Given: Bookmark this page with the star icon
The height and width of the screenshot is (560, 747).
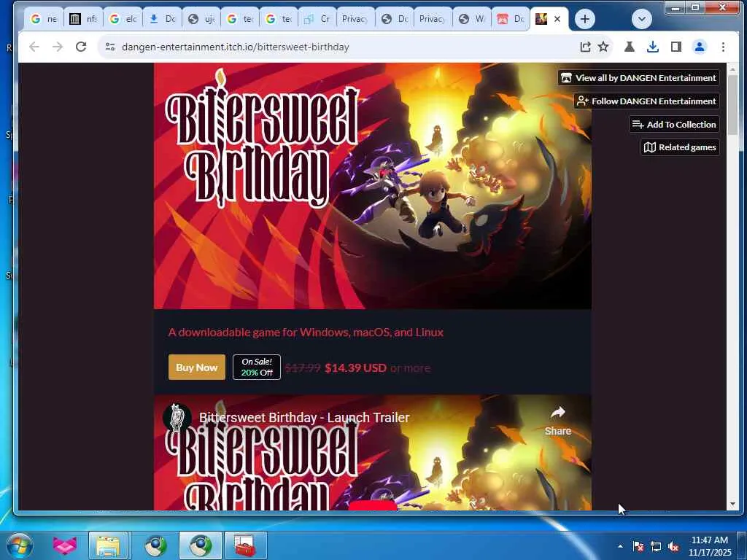Looking at the screenshot, I should tap(603, 47).
